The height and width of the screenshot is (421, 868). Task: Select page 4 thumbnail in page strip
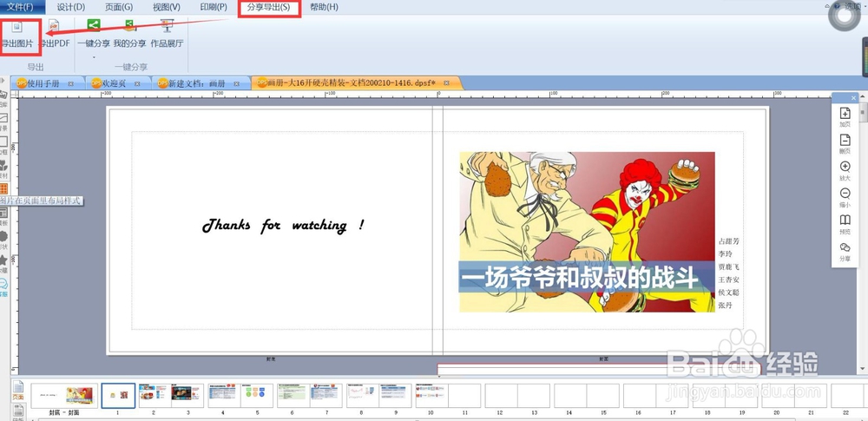click(x=224, y=396)
